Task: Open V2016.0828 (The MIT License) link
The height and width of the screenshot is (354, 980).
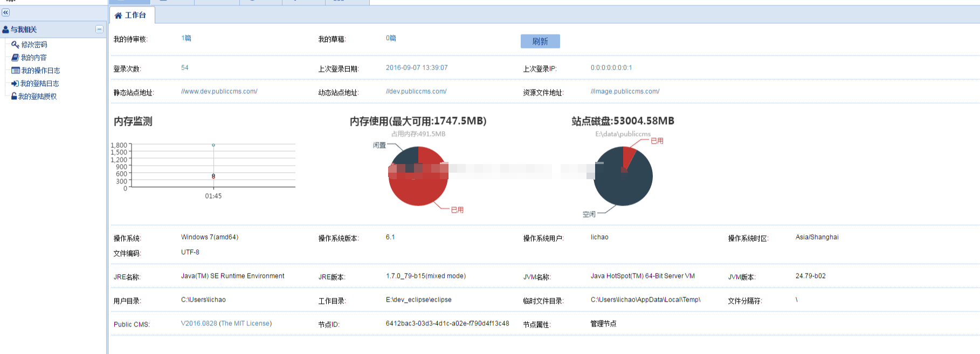Action: click(226, 324)
